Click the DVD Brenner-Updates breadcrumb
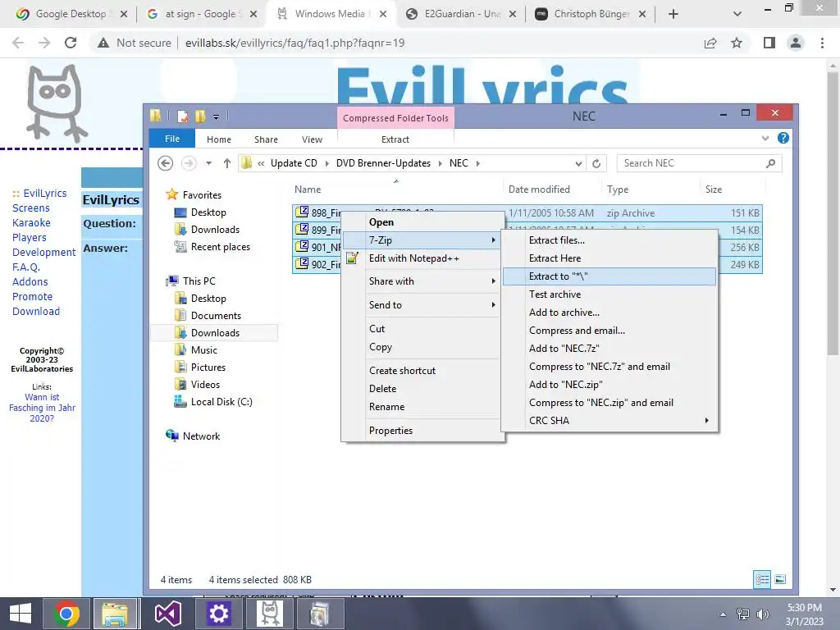 (383, 163)
